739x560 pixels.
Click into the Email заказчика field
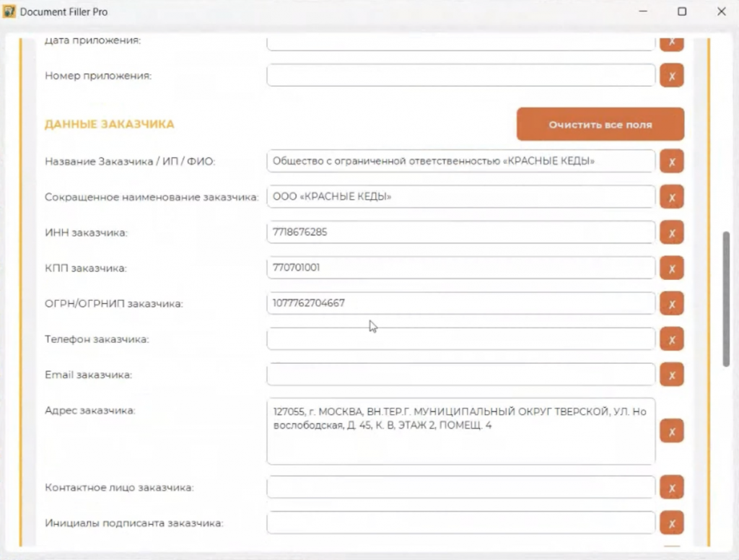point(460,375)
